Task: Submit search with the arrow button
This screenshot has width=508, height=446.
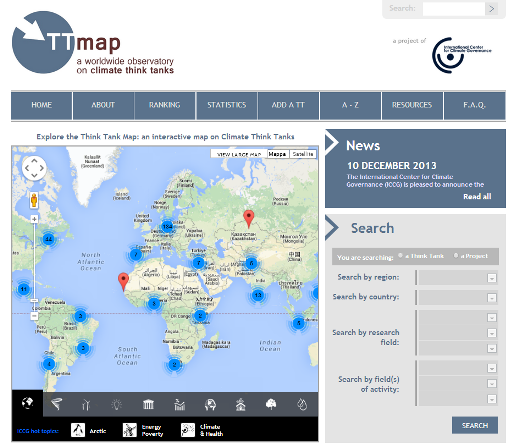Action: [492, 9]
